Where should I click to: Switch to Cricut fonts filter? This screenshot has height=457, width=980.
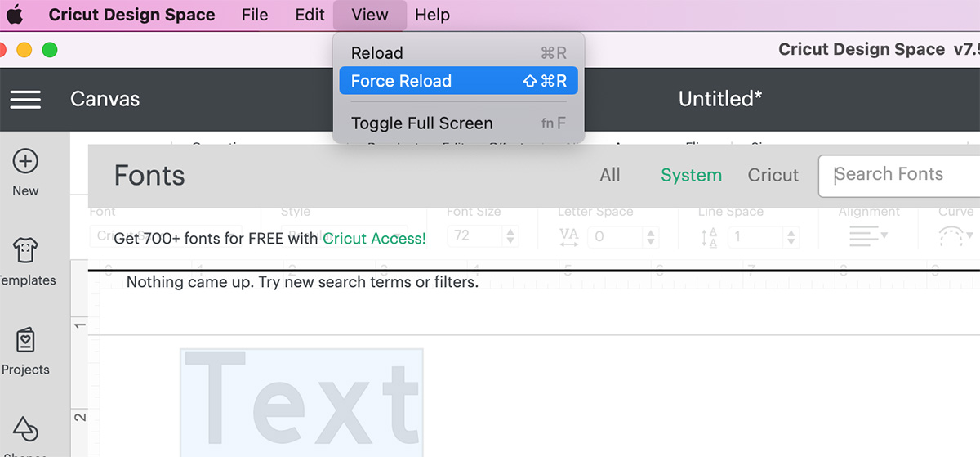pyautogui.click(x=773, y=175)
